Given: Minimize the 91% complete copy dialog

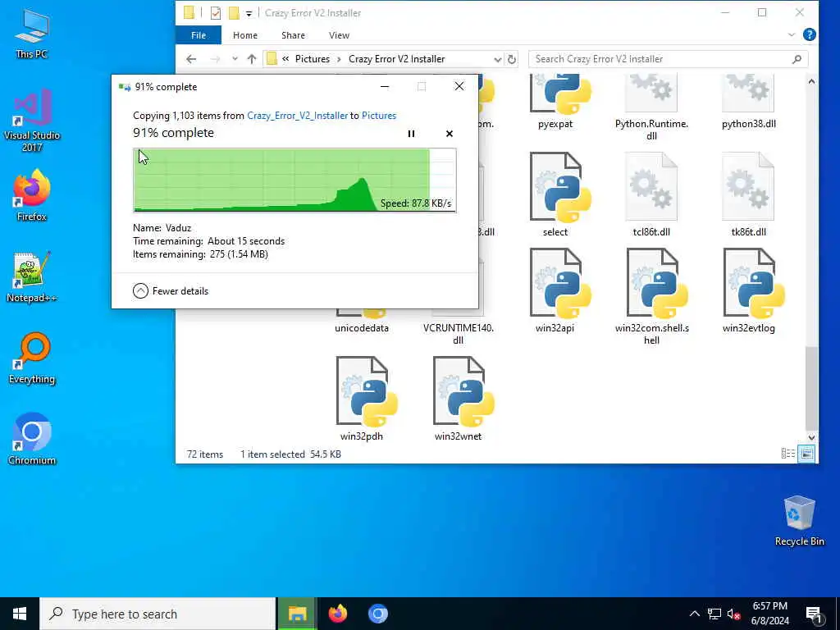Looking at the screenshot, I should coord(385,86).
